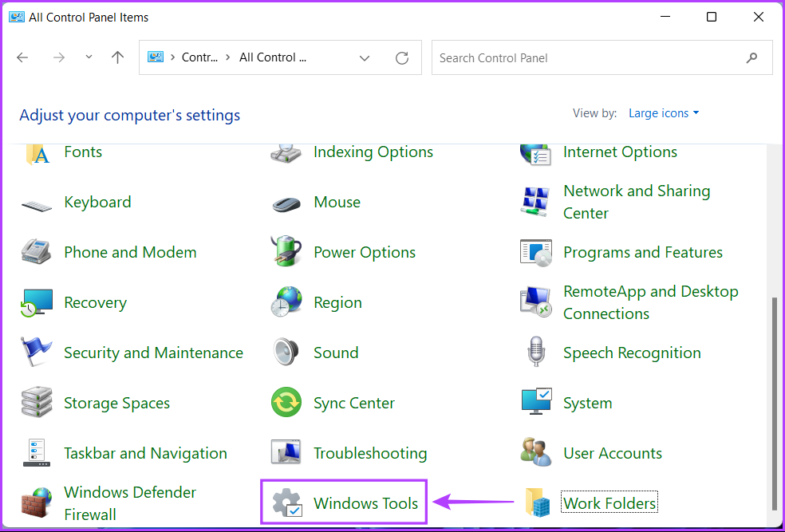785x532 pixels.
Task: Select the All Control Panel Items breadcrumb
Action: click(x=273, y=57)
